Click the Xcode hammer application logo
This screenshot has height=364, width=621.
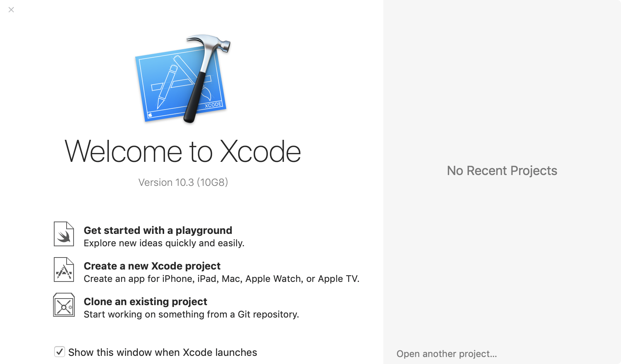(x=183, y=79)
